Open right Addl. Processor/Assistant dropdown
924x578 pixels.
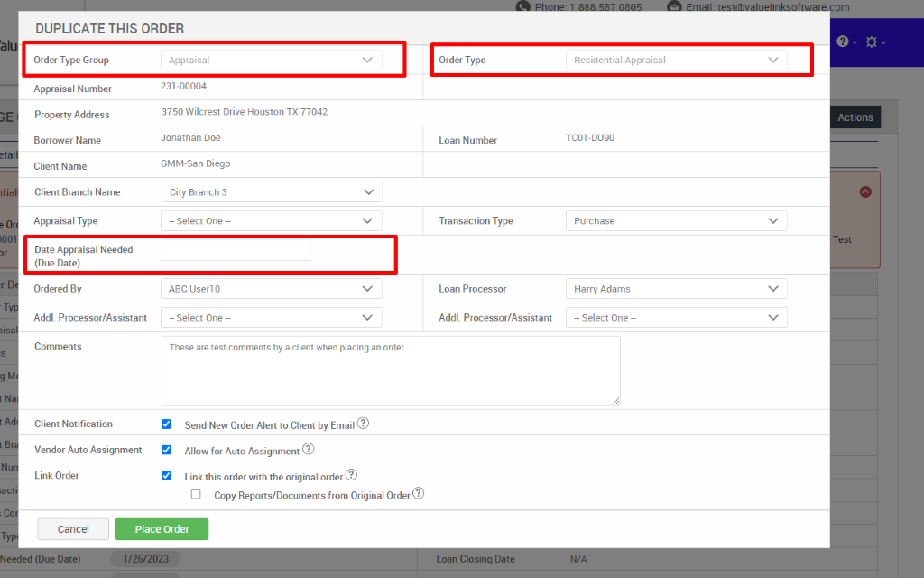676,317
